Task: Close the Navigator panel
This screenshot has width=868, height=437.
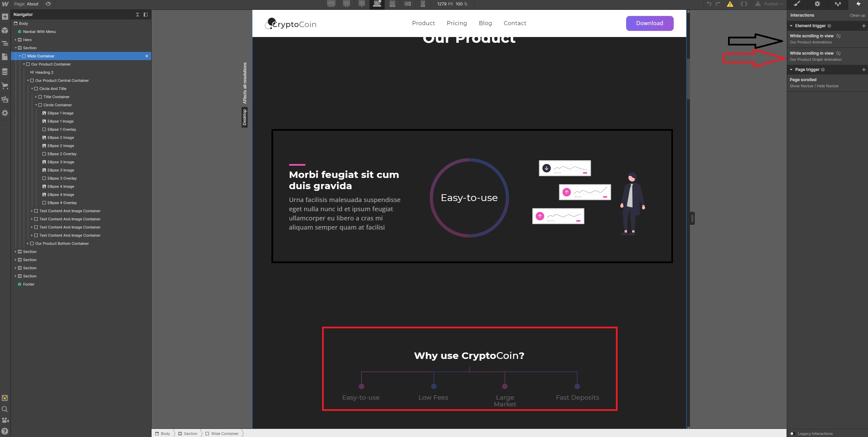Action: pyautogui.click(x=138, y=15)
